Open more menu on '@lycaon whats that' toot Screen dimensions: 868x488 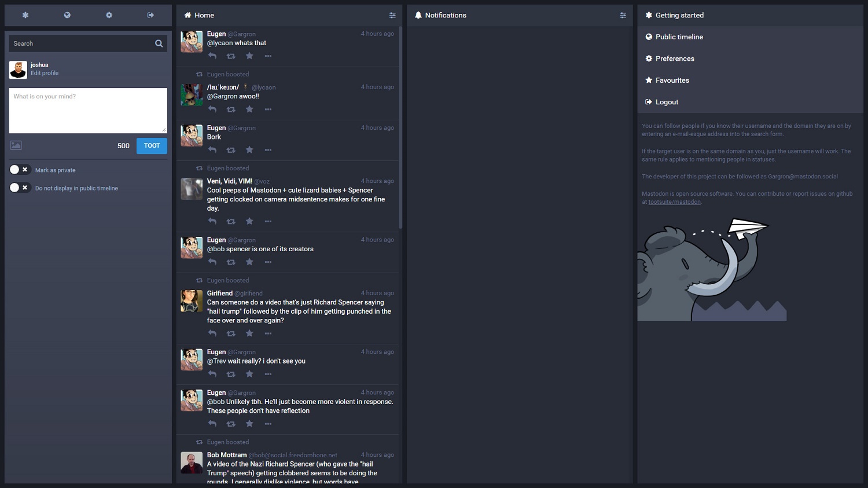[268, 56]
